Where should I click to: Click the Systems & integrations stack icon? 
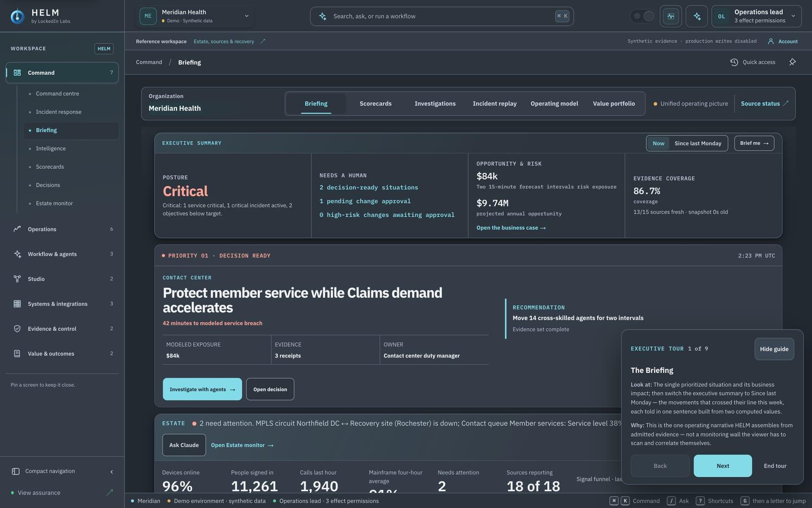(x=17, y=304)
